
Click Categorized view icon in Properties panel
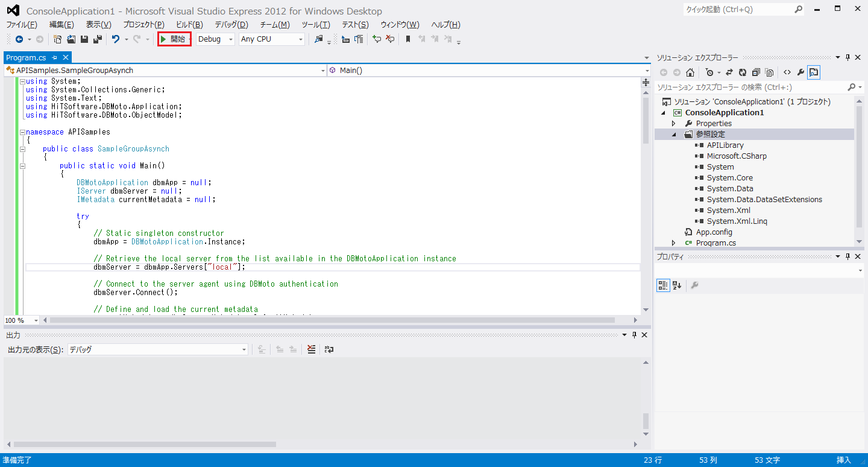tap(663, 285)
